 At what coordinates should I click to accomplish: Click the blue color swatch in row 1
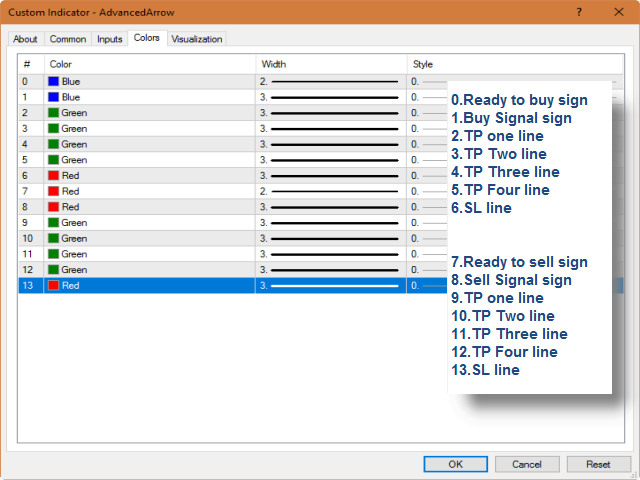(x=54, y=97)
